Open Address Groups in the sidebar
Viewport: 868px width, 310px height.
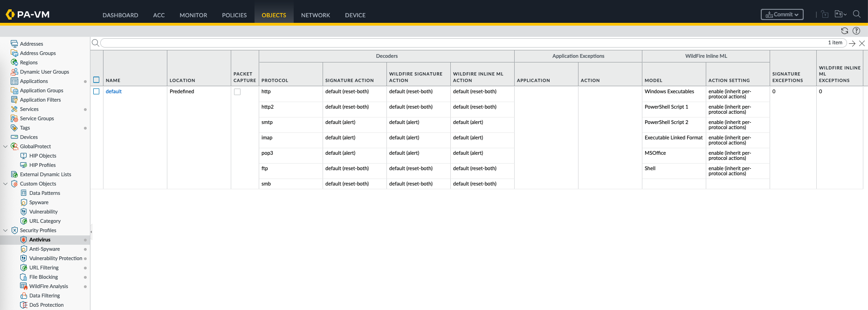click(38, 53)
